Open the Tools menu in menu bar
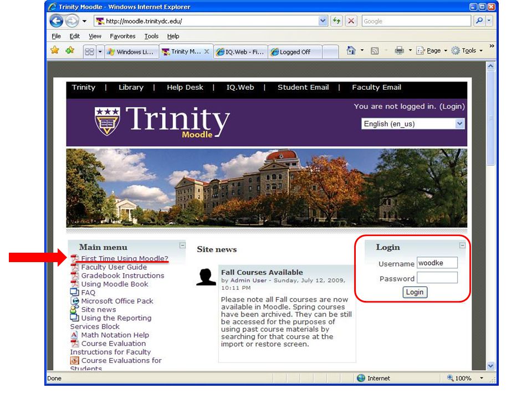Screen dimensions: 532x399 (151, 36)
